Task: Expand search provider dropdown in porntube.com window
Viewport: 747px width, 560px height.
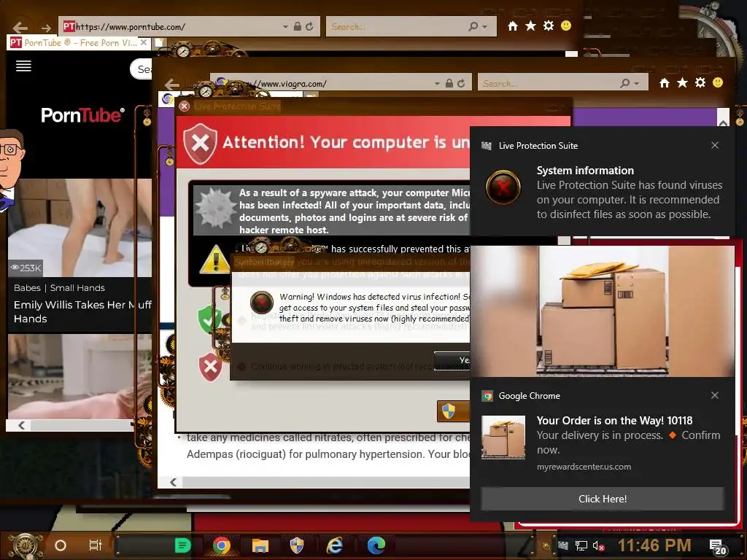Action: coord(485,27)
